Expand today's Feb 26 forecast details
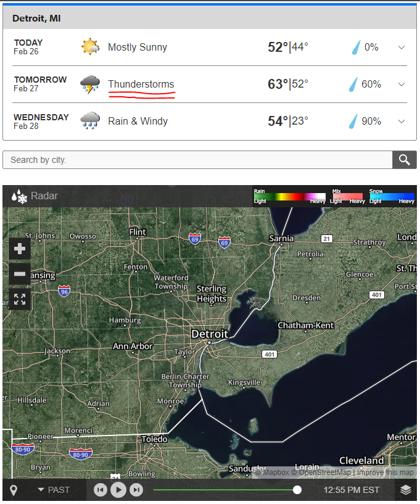Viewport: 420px width, 504px height. (401, 48)
